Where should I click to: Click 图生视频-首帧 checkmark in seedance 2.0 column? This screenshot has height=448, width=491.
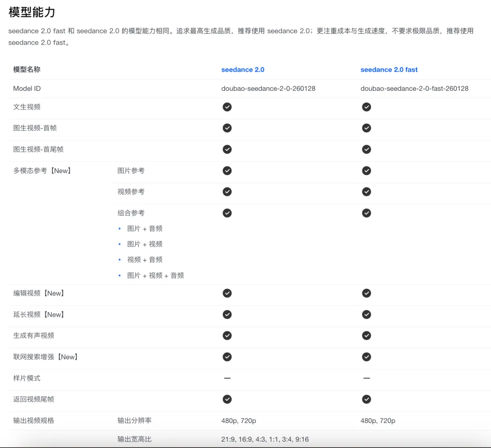tap(227, 128)
